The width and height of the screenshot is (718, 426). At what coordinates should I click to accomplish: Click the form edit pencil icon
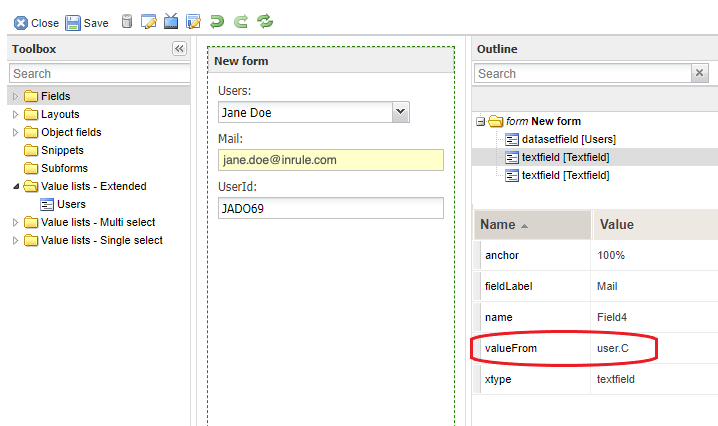[x=194, y=21]
